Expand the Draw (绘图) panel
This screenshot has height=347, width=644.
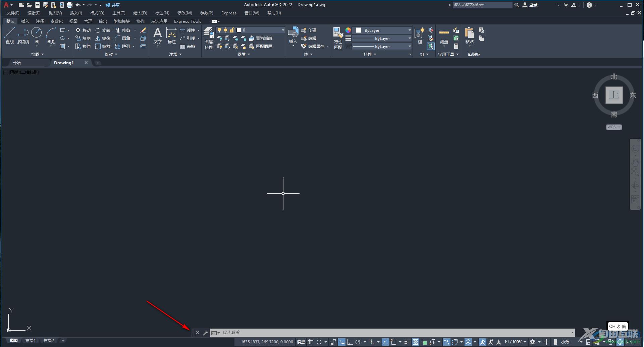37,54
